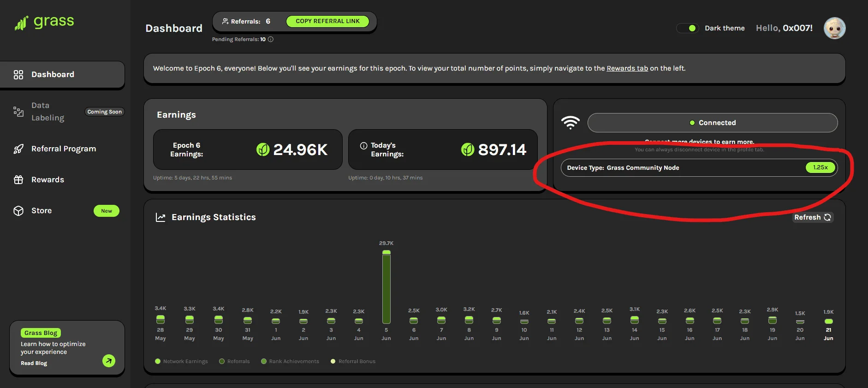Click the Grass Blog tag
The width and height of the screenshot is (868, 388).
click(41, 333)
